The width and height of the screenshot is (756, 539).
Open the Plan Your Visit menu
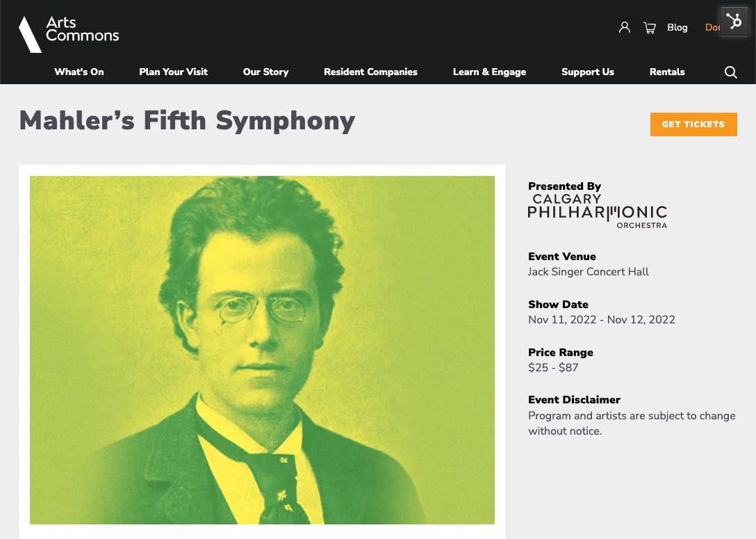173,72
